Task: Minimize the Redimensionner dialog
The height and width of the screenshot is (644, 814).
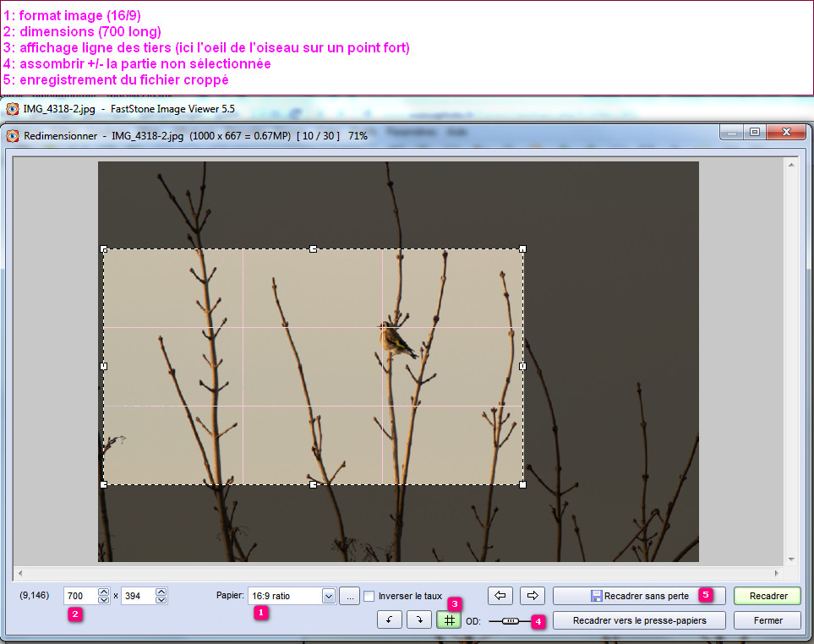Action: pos(732,133)
